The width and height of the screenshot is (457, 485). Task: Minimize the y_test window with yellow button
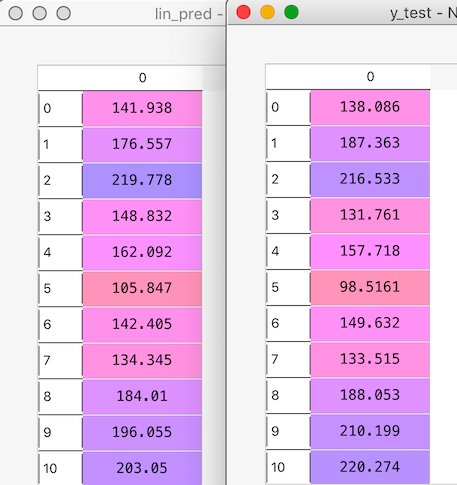click(x=267, y=12)
